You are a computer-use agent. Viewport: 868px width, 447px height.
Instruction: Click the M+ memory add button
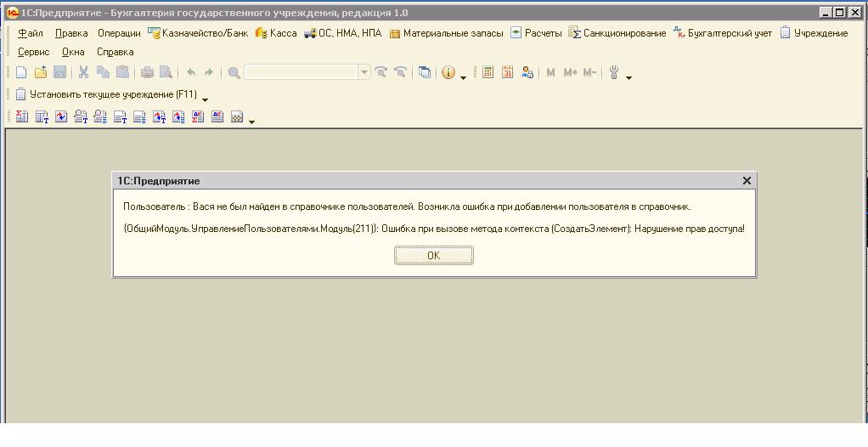[570, 72]
